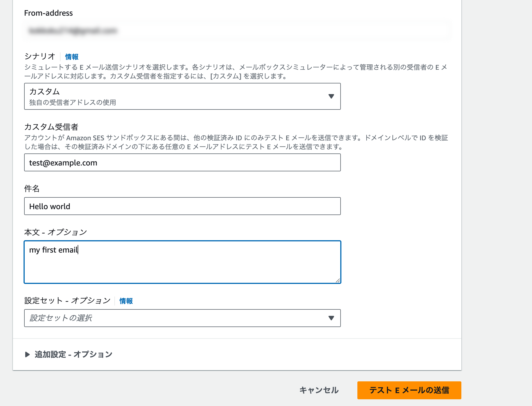
Task: Click the Hello world subject text
Action: click(x=50, y=206)
